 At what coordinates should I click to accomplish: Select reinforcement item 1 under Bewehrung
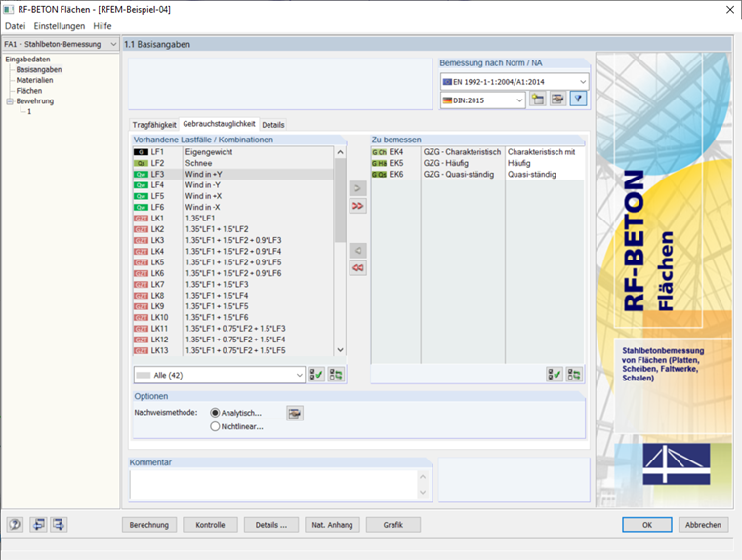pyautogui.click(x=29, y=112)
